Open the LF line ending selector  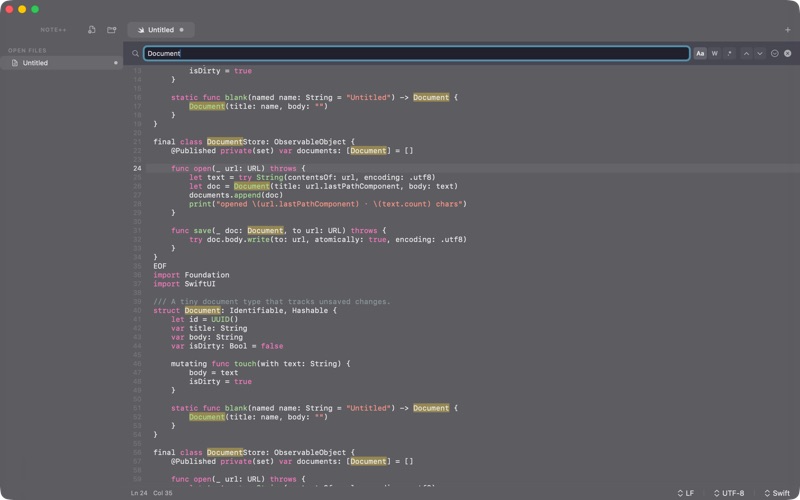click(x=686, y=493)
